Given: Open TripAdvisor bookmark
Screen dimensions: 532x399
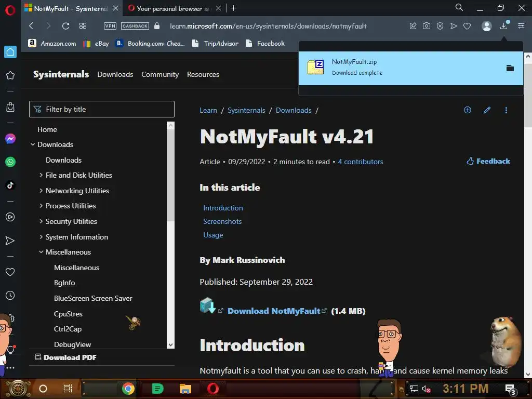Looking at the screenshot, I should coord(216,44).
